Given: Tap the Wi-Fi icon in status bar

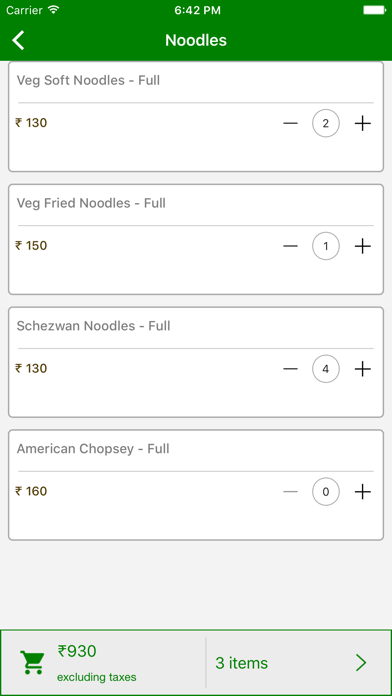Looking at the screenshot, I should 54,10.
